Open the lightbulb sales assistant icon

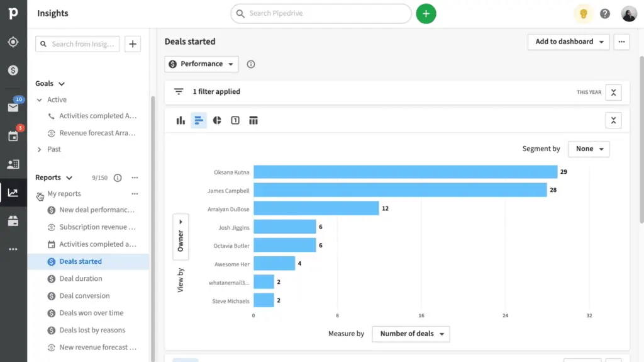click(583, 14)
